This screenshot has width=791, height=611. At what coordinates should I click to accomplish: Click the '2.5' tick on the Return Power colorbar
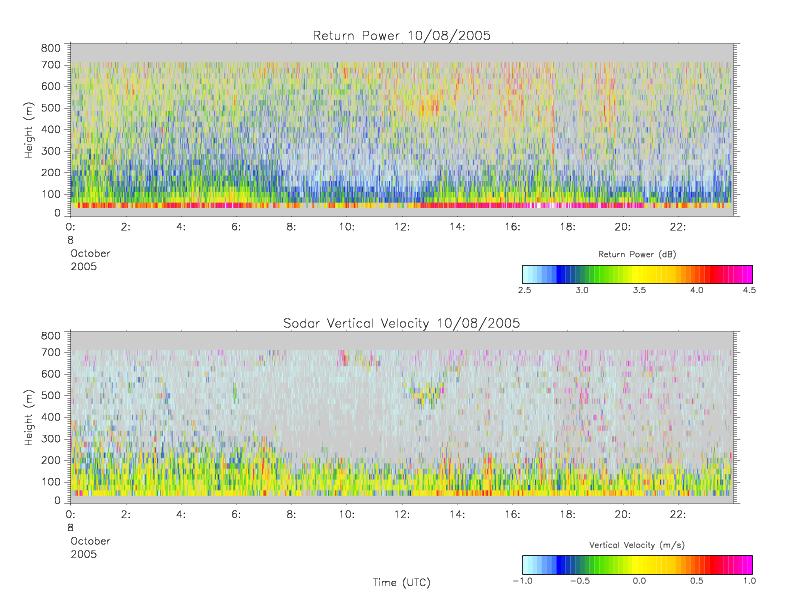[x=525, y=290]
